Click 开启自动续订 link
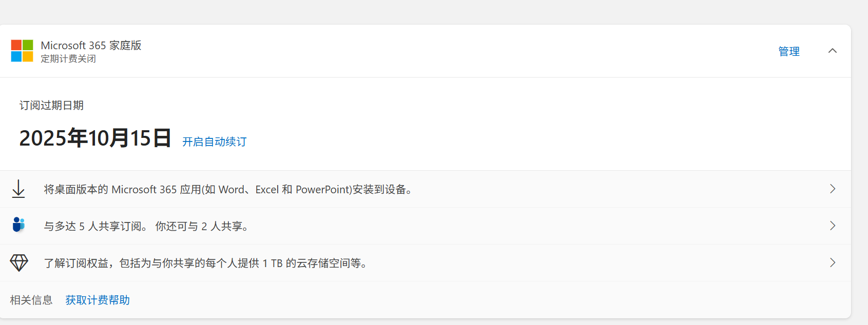Viewport: 868px width, 325px height. pyautogui.click(x=215, y=141)
